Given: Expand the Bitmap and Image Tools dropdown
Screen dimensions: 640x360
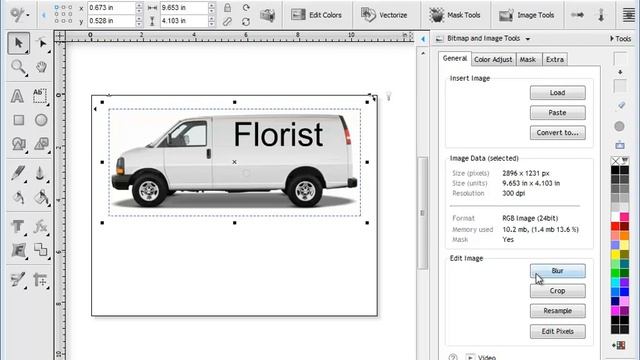Looking at the screenshot, I should point(528,39).
